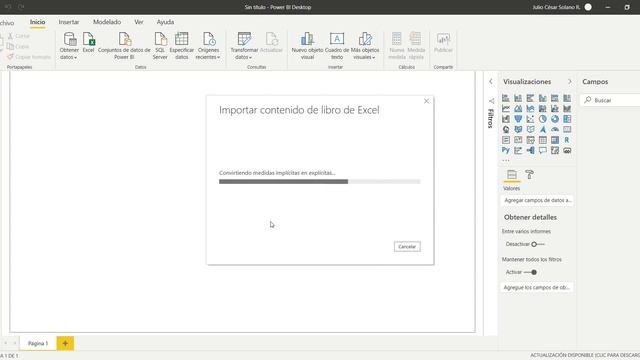Viewport: 640px width, 360px height.
Task: Click the Actualización disponible status link
Action: click(585, 355)
